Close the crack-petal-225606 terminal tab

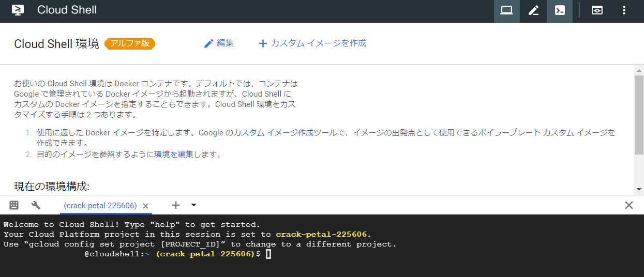point(145,206)
